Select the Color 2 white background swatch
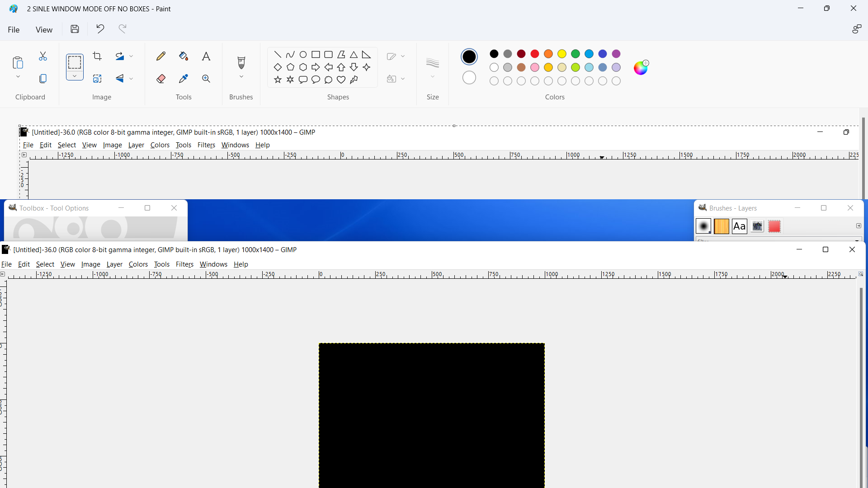Screen dimensions: 868x488 [469, 78]
